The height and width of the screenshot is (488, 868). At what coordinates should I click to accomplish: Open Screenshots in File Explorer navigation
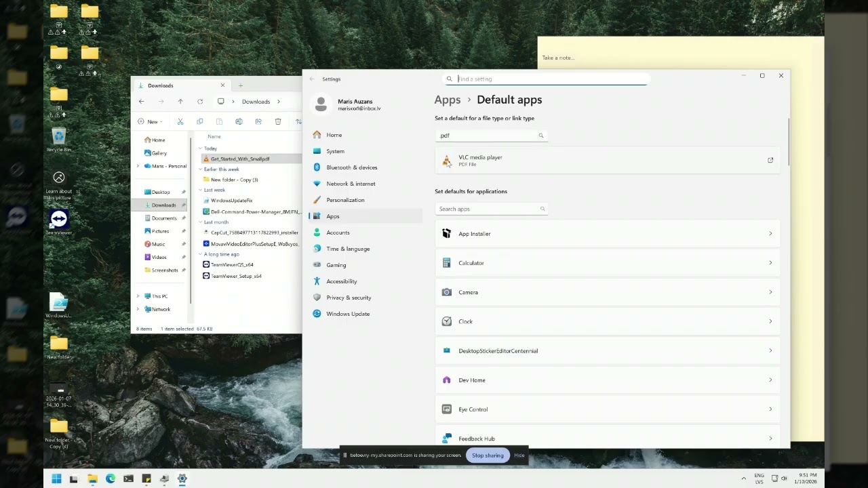click(x=165, y=270)
